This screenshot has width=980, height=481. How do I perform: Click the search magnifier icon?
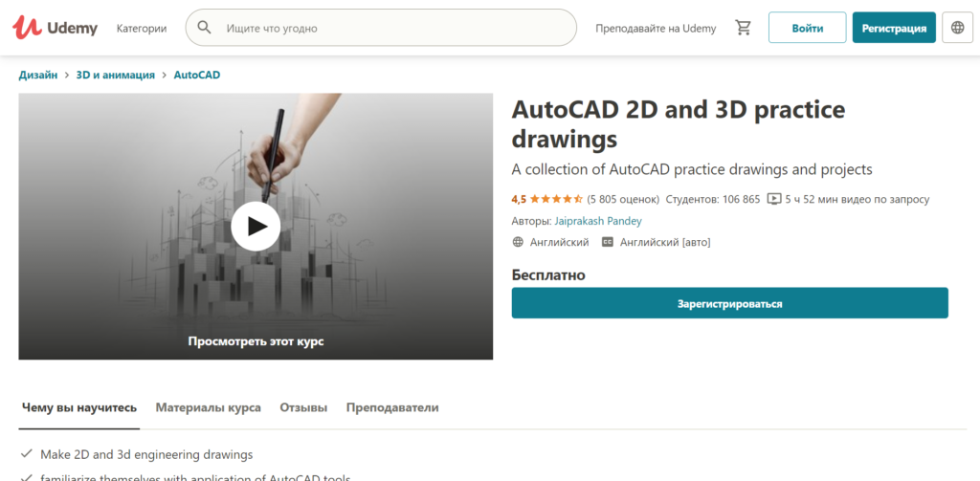[x=204, y=28]
